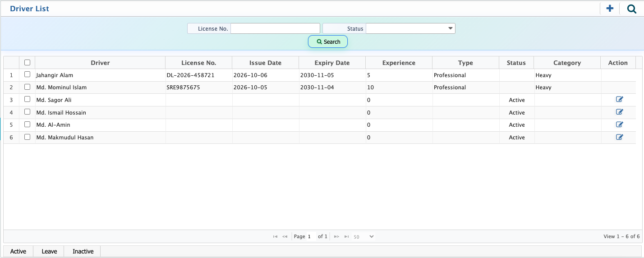Edit Md. Makmudul Hasan's driver record
Screen dimensions: 644x258
point(620,138)
